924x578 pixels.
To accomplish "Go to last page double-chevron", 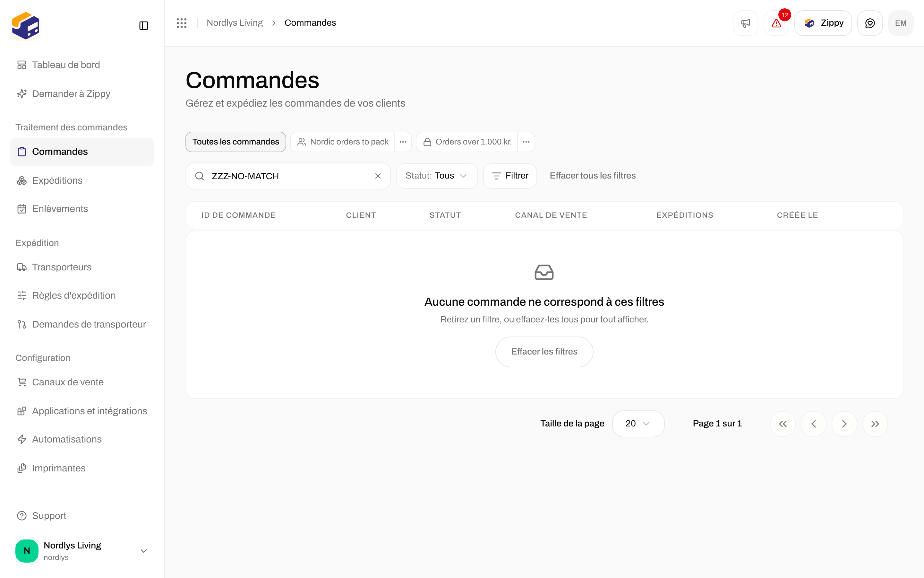I will (x=875, y=424).
